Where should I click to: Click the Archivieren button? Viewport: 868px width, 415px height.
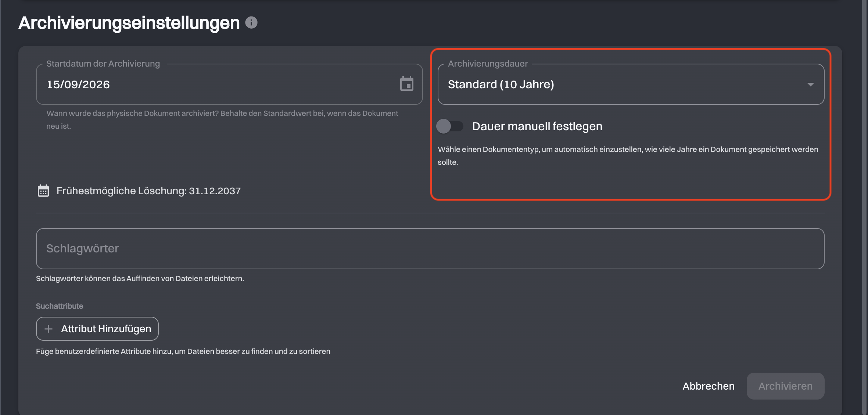pos(785,386)
